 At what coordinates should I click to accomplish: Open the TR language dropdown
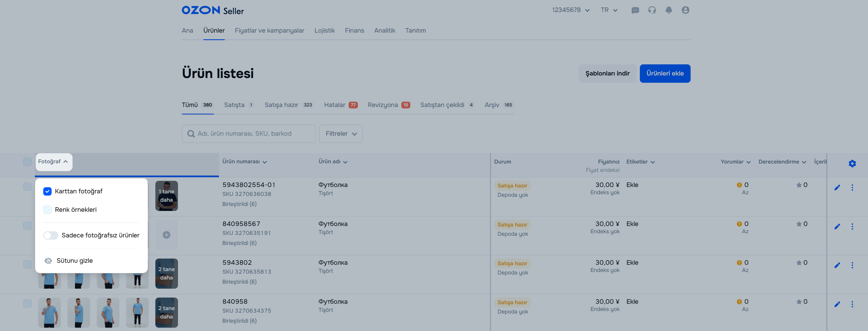[x=609, y=10]
